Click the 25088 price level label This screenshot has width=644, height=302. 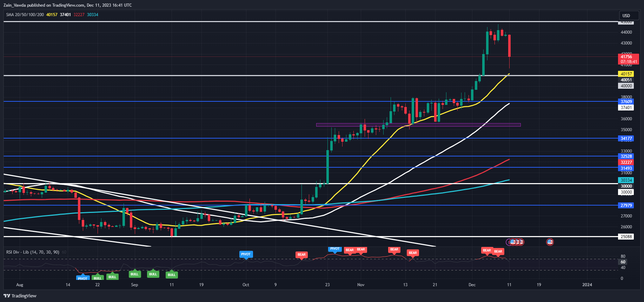pyautogui.click(x=626, y=237)
